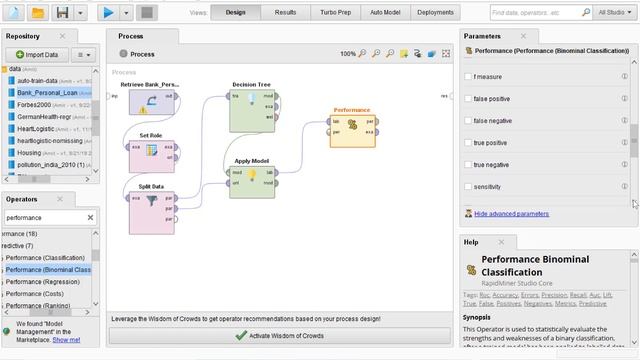Screen dimensions: 640x360
Task: Show info for f measure parameter
Action: tap(624, 76)
